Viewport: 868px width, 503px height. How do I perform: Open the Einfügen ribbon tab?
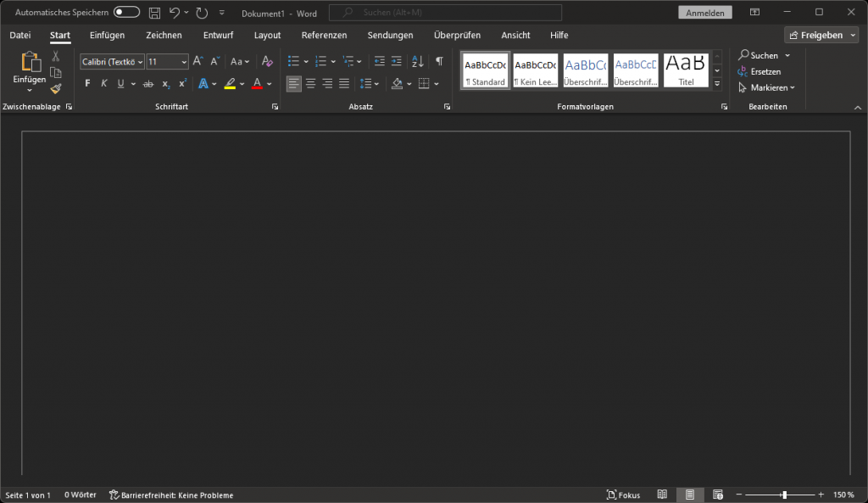coord(107,35)
